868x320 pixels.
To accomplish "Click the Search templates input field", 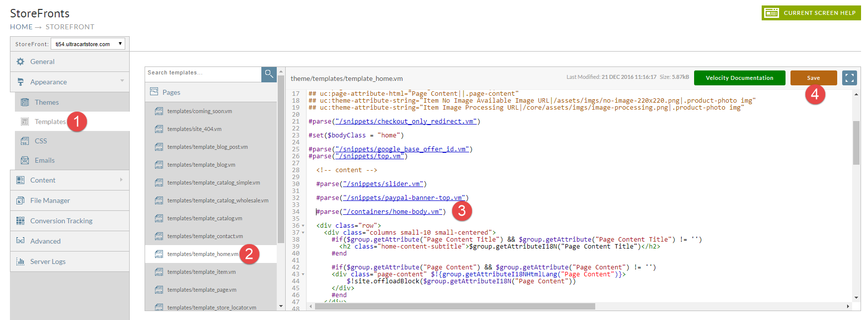I will coord(203,74).
